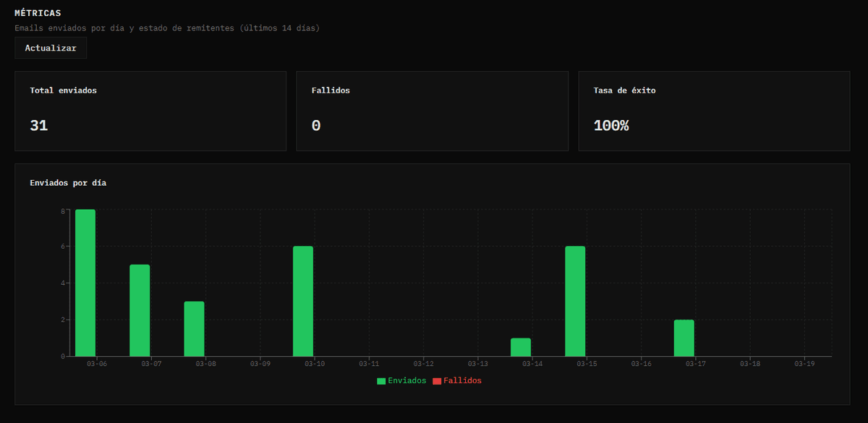The width and height of the screenshot is (868, 423).
Task: Click the y-axis label 8
Action: [x=63, y=210]
